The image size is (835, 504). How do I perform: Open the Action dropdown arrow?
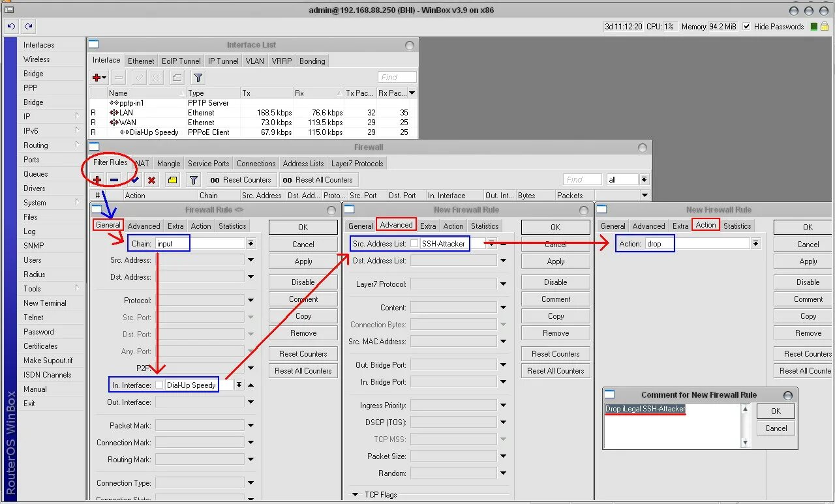coord(755,243)
